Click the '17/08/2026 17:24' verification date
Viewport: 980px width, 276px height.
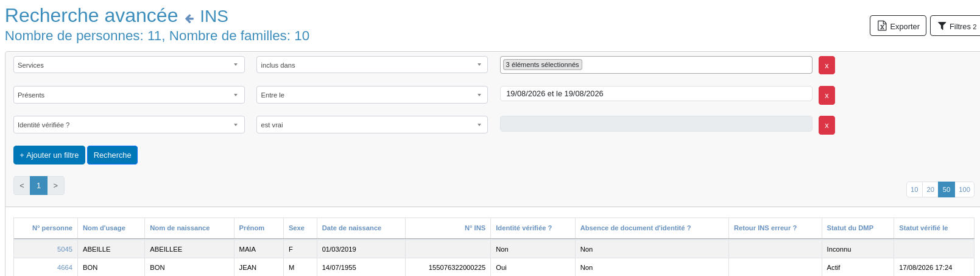[x=925, y=267]
